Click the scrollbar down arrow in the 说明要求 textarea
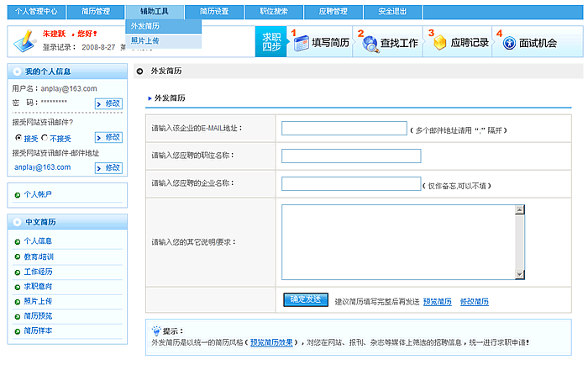Screen dimensions: 588x370 520,274
